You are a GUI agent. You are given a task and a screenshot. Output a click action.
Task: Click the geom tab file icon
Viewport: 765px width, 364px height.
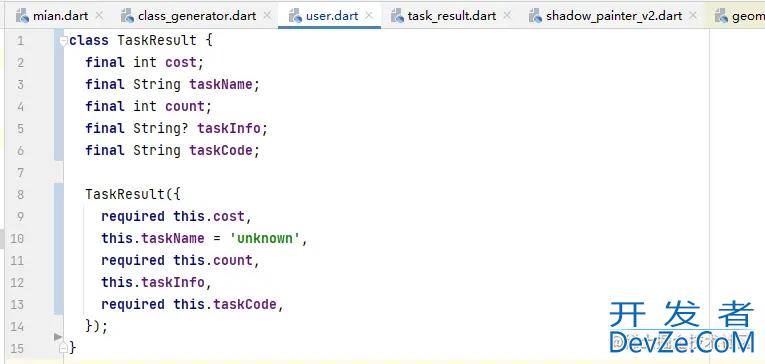coord(722,16)
